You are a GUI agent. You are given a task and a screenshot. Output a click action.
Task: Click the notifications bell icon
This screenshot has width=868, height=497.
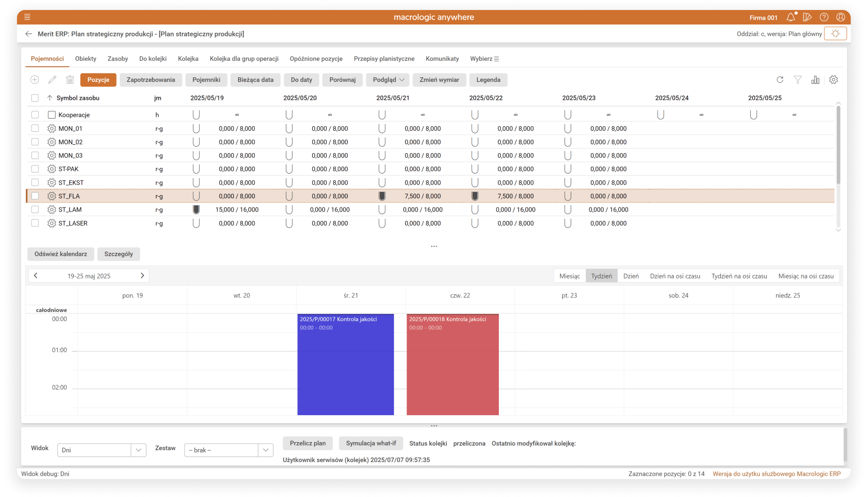click(791, 17)
